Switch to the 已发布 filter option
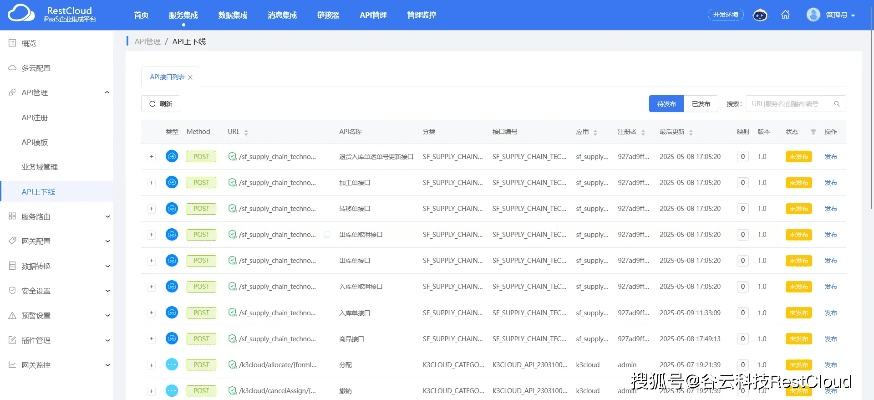Screen dimensions: 874x400 pyautogui.click(x=701, y=103)
